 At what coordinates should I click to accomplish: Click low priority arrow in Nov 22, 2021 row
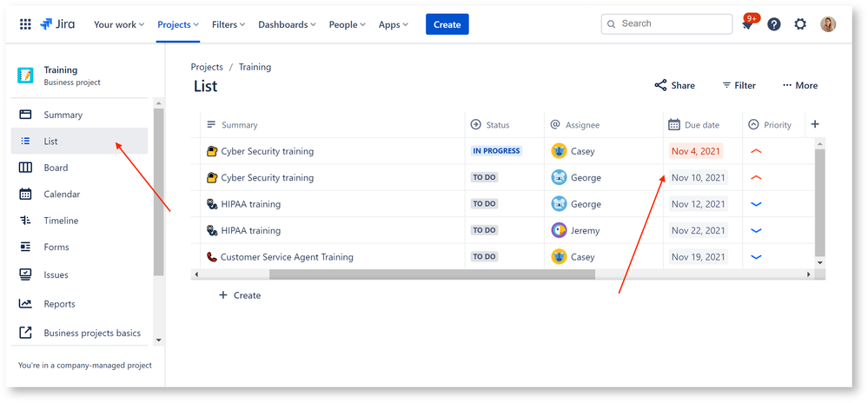pos(756,230)
